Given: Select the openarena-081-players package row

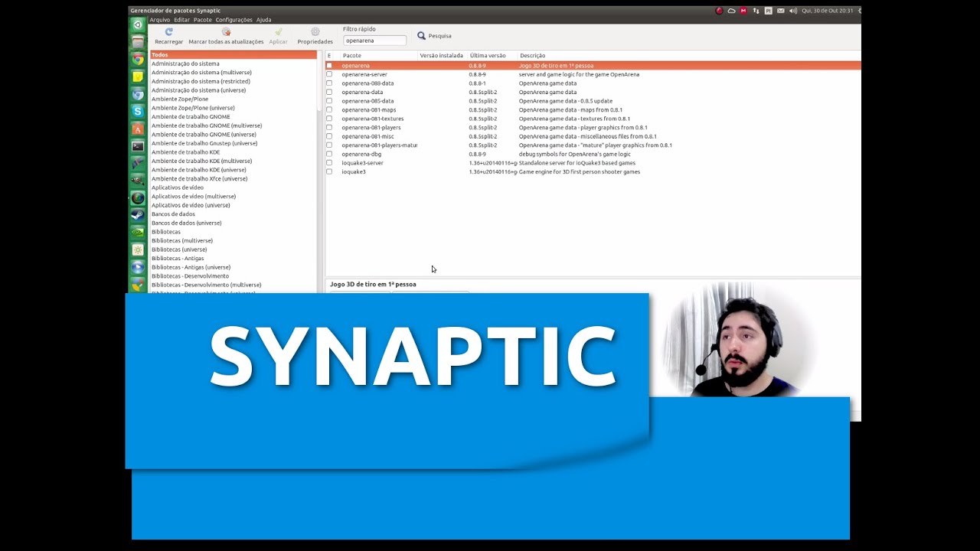Looking at the screenshot, I should [x=593, y=128].
